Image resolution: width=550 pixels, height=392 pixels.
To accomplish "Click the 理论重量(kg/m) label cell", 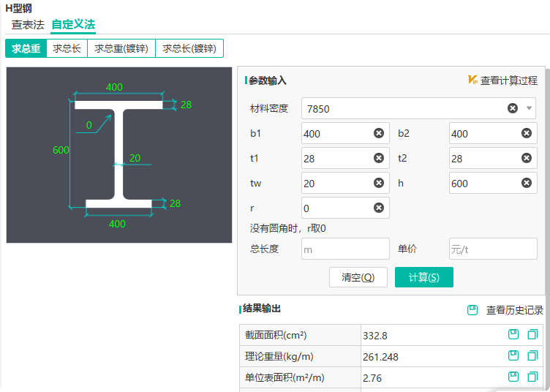I will (x=301, y=357).
